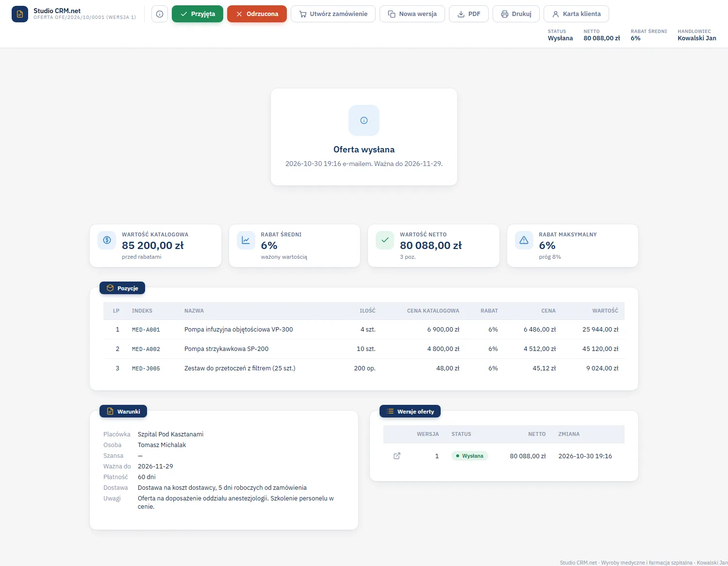Click the Oferta wysłana heading

tap(364, 150)
